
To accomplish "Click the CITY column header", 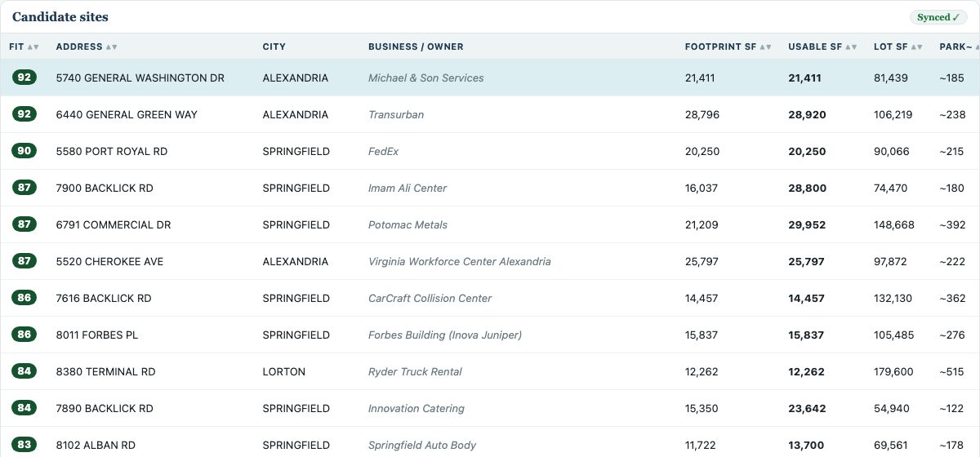I will point(274,47).
